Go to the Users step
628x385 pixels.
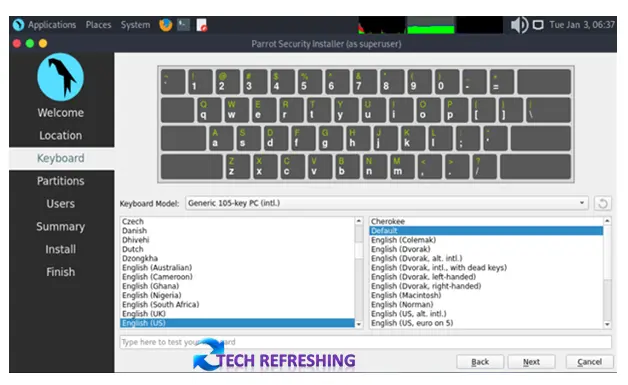[61, 204]
